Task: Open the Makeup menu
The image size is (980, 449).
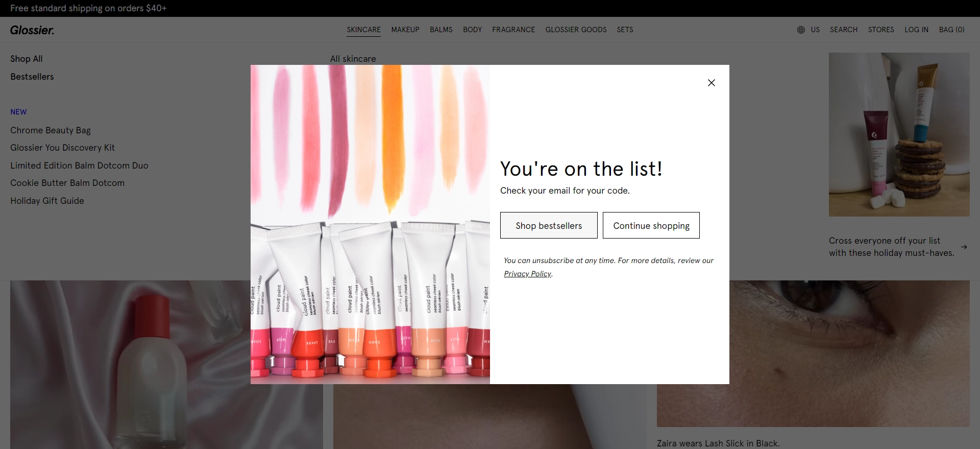Action: (405, 30)
